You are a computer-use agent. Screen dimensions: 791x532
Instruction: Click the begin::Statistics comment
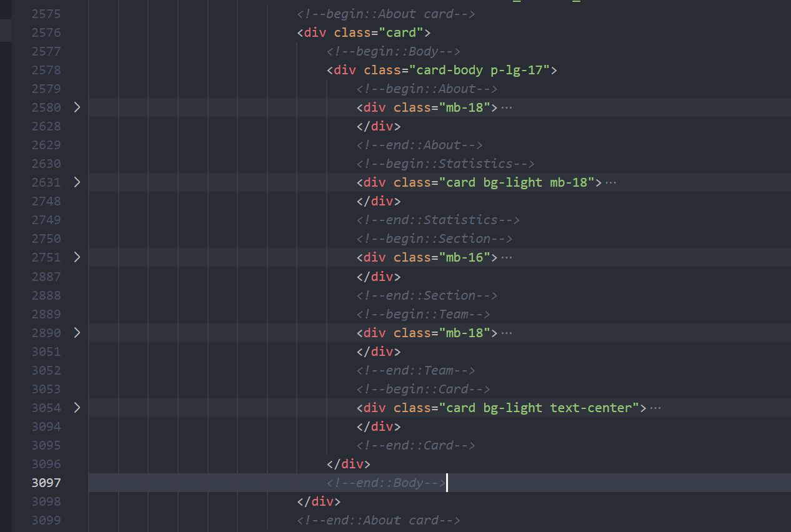445,164
